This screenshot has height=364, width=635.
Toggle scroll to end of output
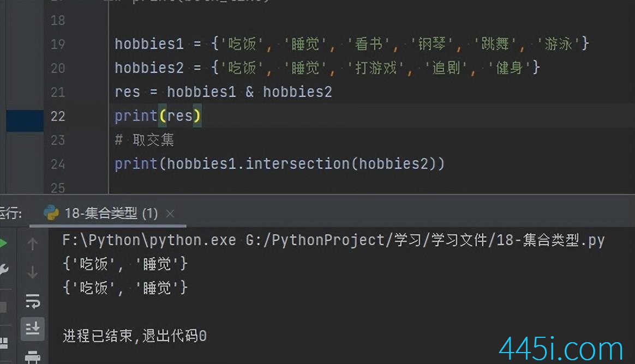click(x=32, y=327)
